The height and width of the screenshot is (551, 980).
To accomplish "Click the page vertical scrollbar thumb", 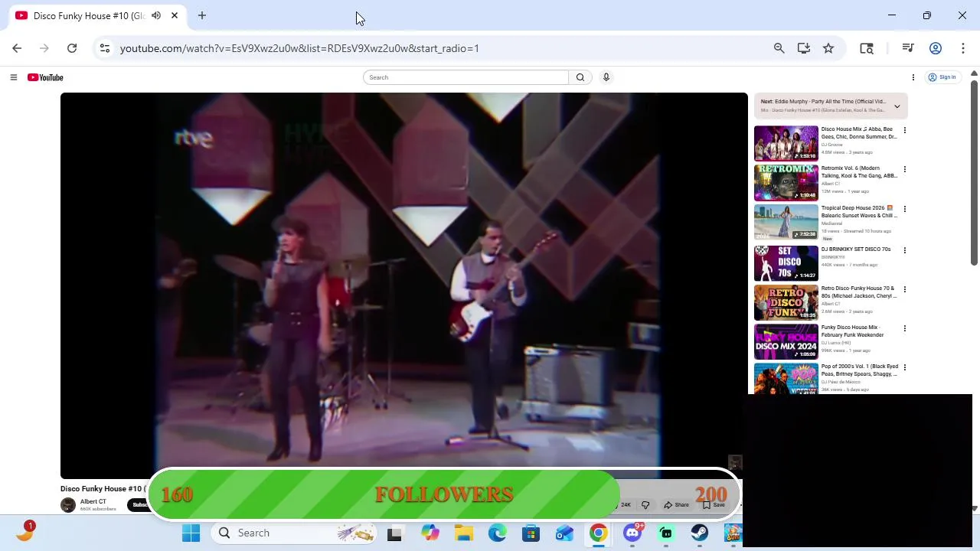I will [x=974, y=173].
